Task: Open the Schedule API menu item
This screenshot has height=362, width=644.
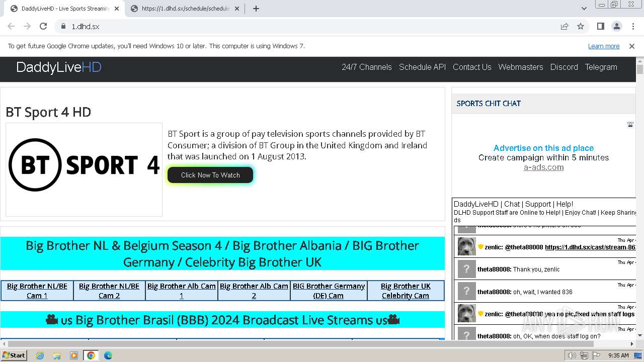Action: [x=422, y=67]
